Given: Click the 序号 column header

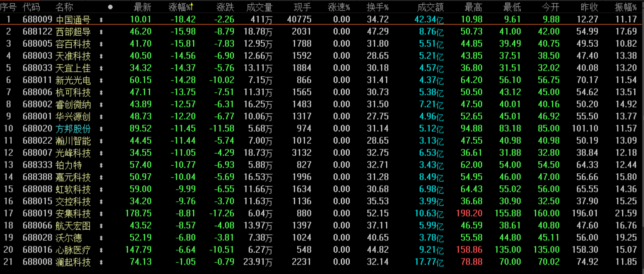Looking at the screenshot, I should click(8, 7).
